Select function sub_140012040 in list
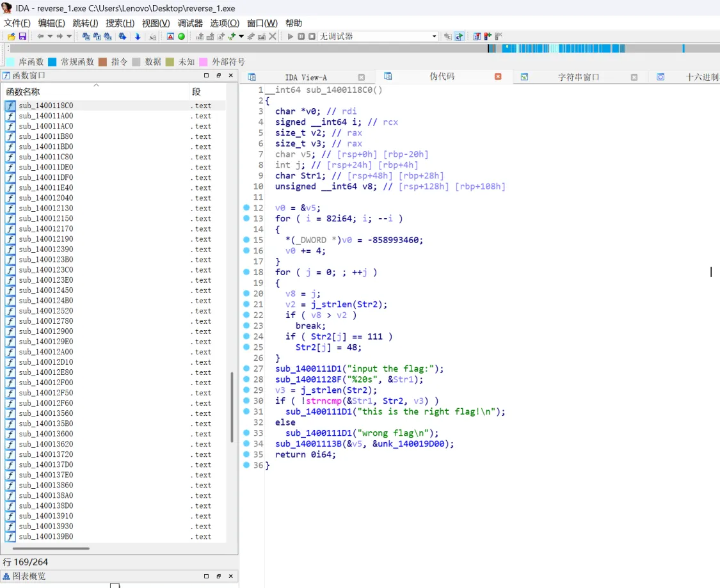Image resolution: width=720 pixels, height=588 pixels. click(115, 198)
